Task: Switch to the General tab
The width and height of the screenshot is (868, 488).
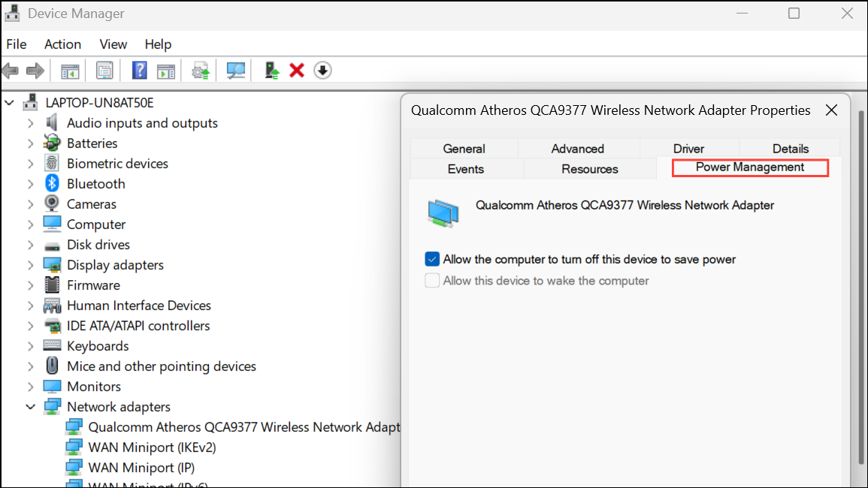Action: tap(464, 149)
